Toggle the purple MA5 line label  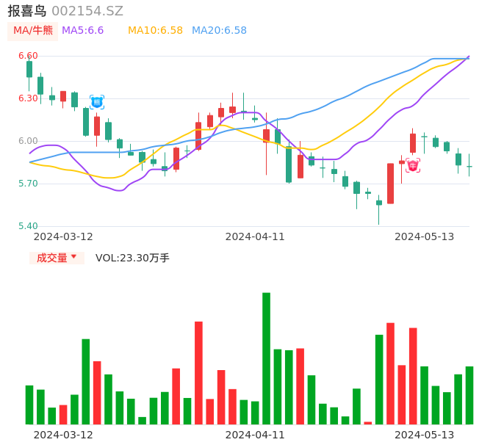(82, 30)
